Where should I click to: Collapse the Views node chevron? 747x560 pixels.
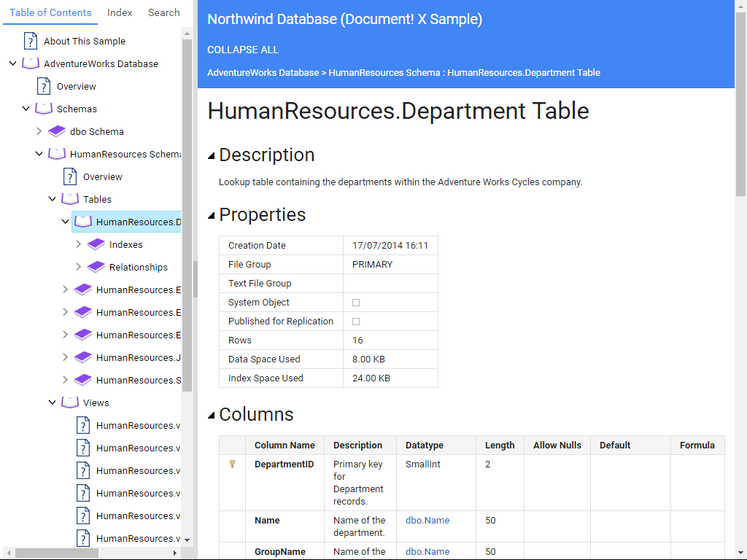coord(53,402)
